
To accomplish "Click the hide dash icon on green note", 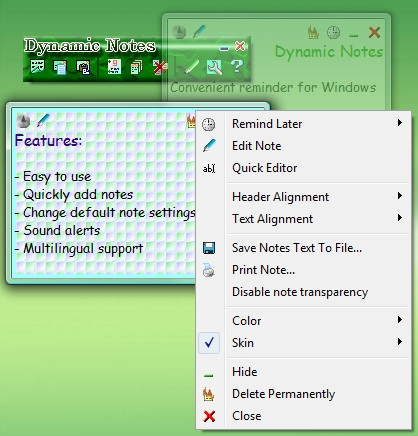I will pyautogui.click(x=354, y=35).
